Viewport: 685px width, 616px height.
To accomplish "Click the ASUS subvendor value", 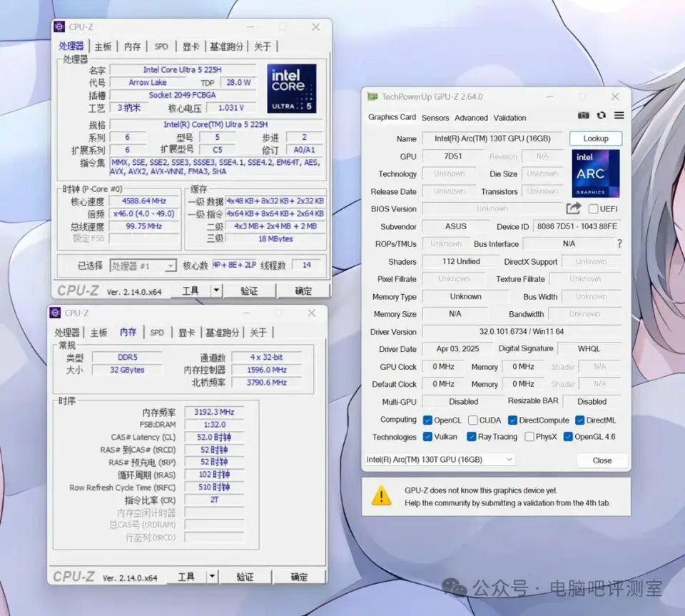I will pos(456,226).
